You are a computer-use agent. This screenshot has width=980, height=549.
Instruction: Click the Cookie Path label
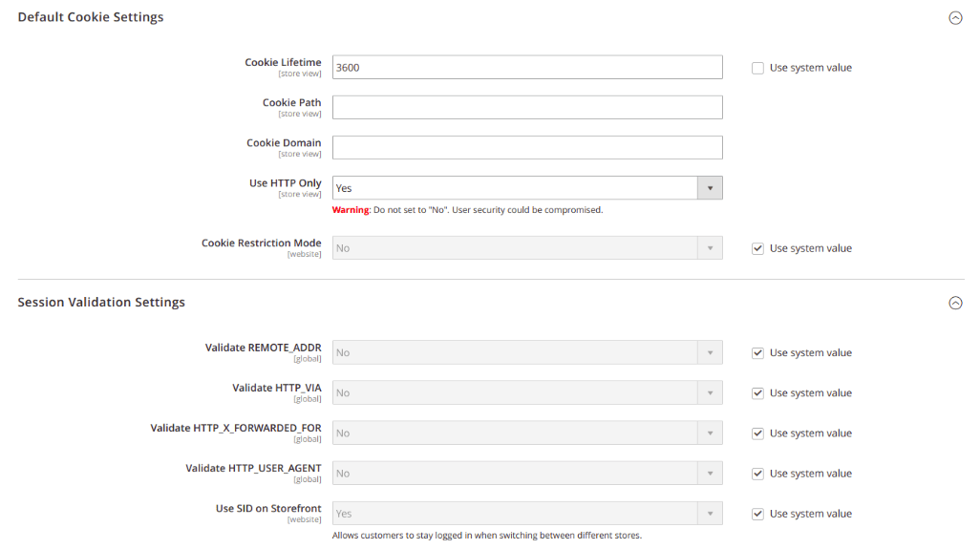[291, 102]
